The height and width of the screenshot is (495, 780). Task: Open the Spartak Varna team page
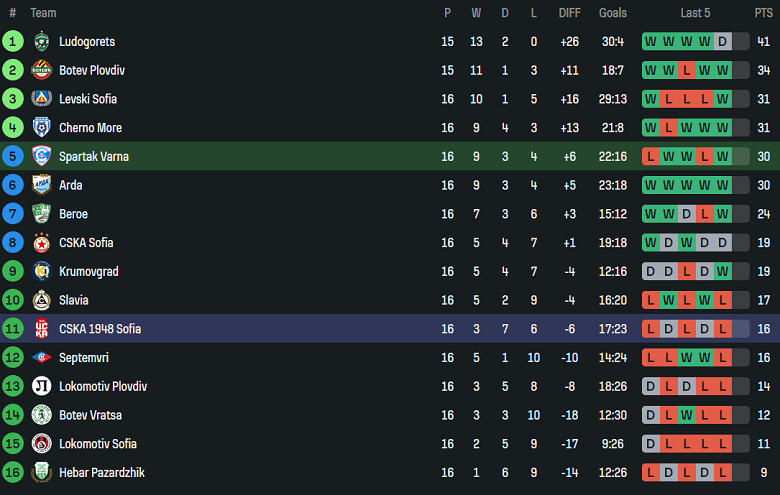(94, 157)
